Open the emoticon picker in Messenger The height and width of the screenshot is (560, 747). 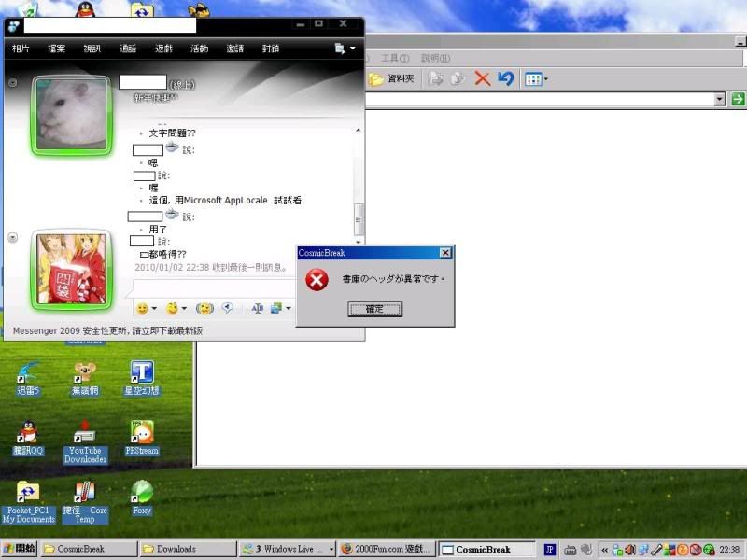click(143, 308)
